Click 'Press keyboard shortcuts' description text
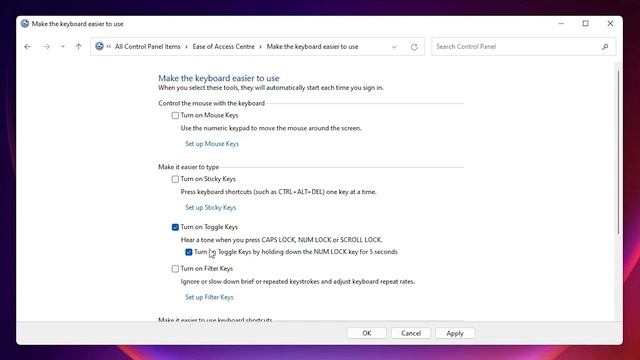 [278, 192]
